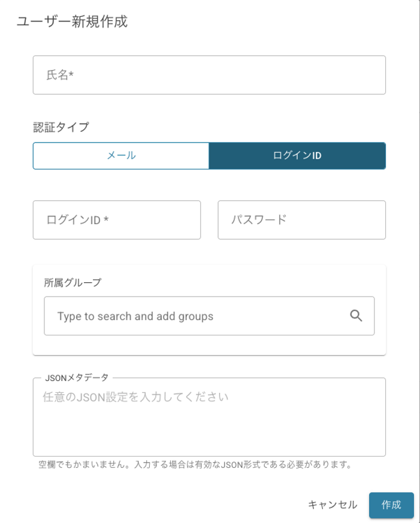Screen dimensions: 420x523
Task: Click the JSONメタデータ field label
Action: point(77,377)
